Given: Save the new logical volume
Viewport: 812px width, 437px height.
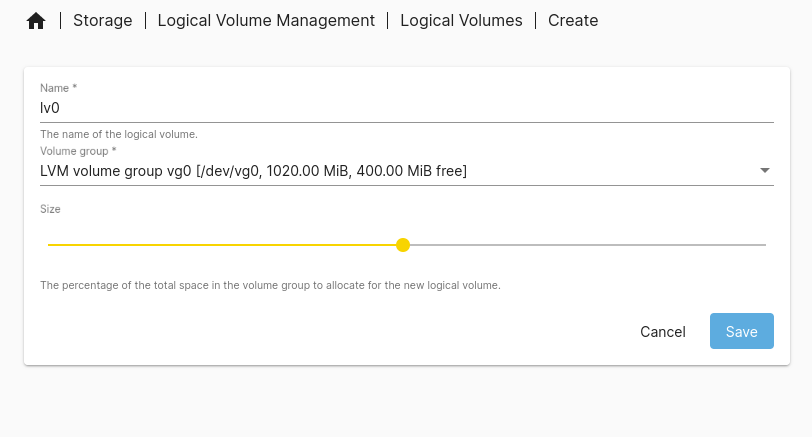Looking at the screenshot, I should coord(742,331).
